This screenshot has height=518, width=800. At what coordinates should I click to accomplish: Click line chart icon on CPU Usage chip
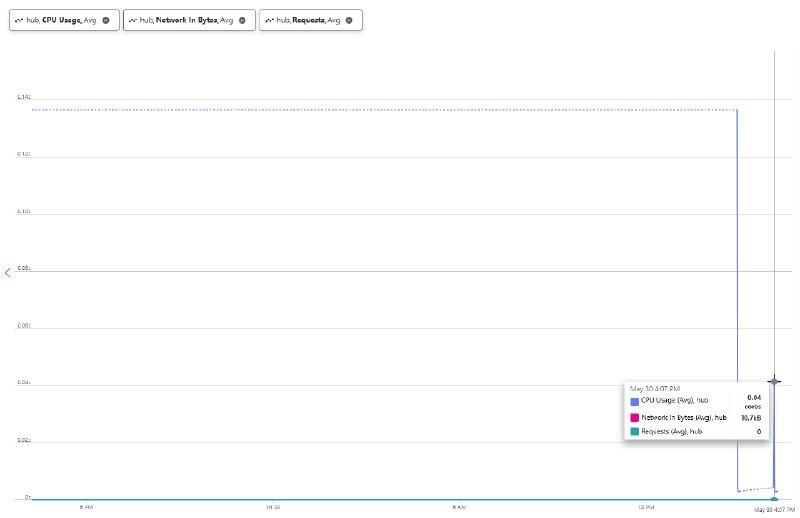point(19,20)
